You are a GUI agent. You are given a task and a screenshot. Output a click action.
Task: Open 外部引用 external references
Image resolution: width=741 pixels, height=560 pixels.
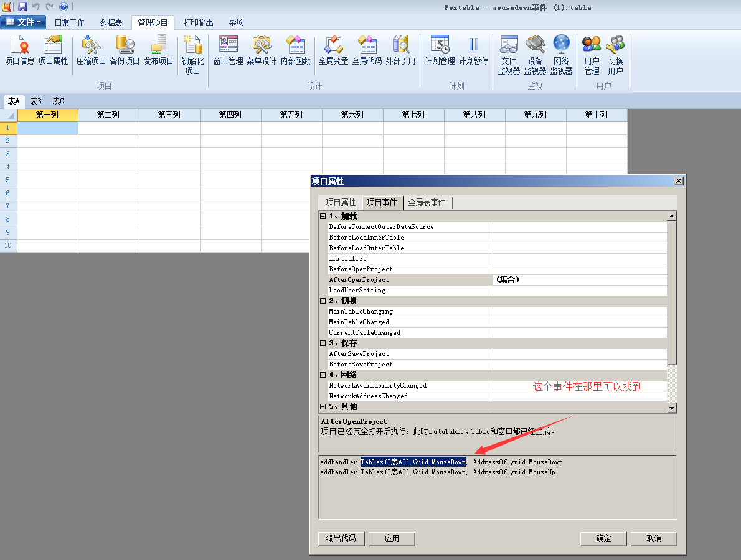tap(400, 50)
